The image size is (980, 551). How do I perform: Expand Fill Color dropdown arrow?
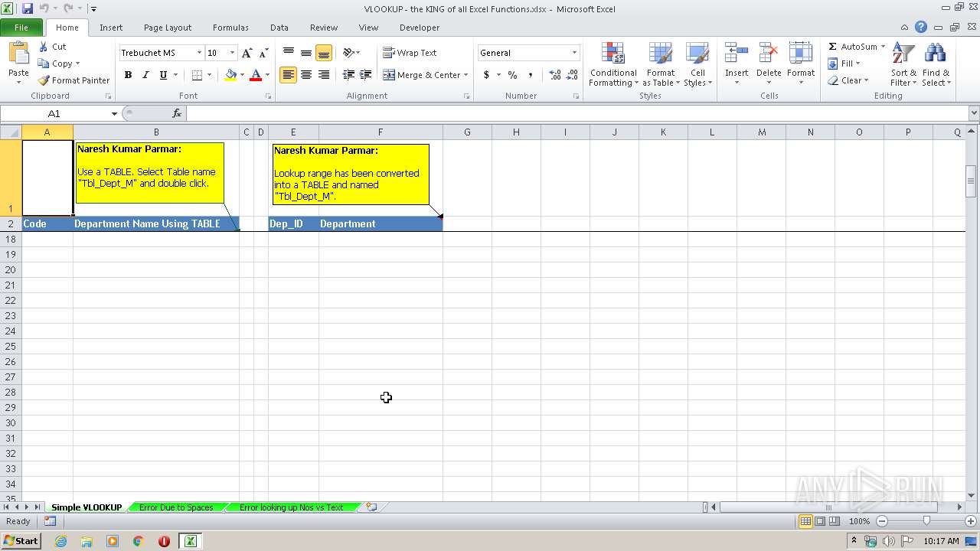[x=242, y=75]
